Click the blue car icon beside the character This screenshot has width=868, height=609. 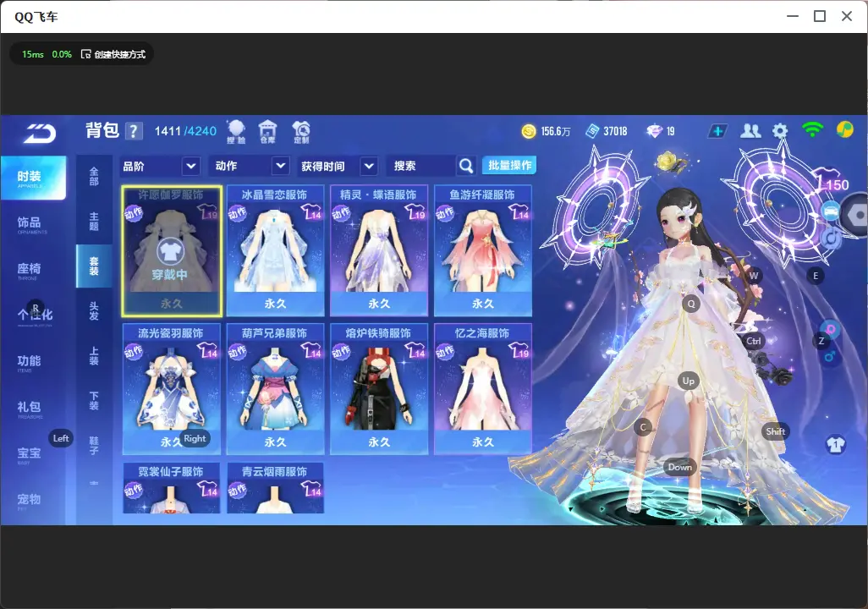tap(831, 211)
